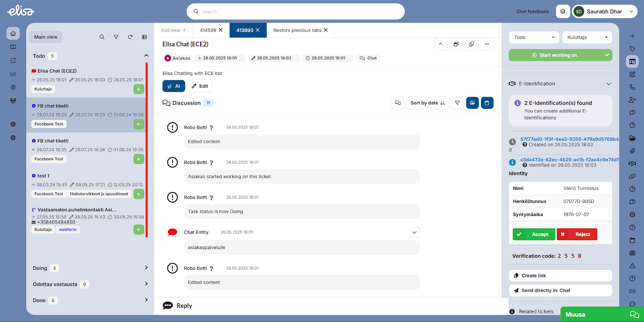The height and width of the screenshot is (322, 644).
Task: Click the Search input field
Action: point(295,12)
